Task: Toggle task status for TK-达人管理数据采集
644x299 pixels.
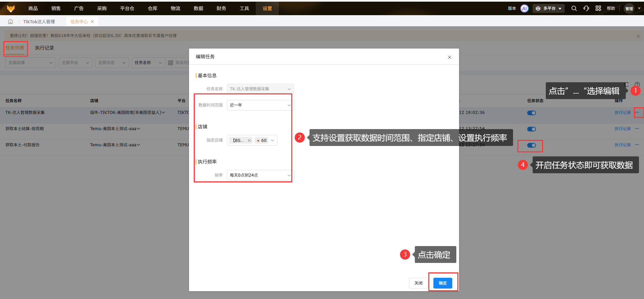Action: (x=531, y=113)
